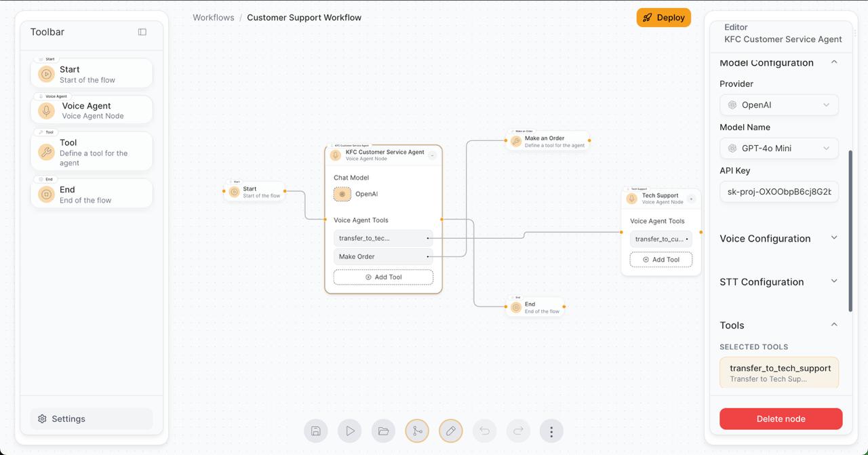This screenshot has width=868, height=455.
Task: Go to Workflows breadcrumb link
Action: (214, 18)
